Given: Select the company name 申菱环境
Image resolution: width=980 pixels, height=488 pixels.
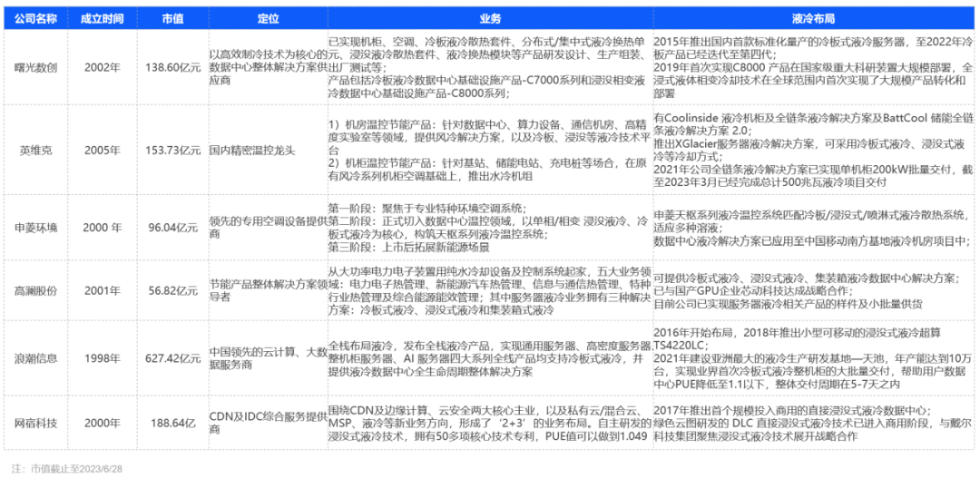Looking at the screenshot, I should (35, 226).
